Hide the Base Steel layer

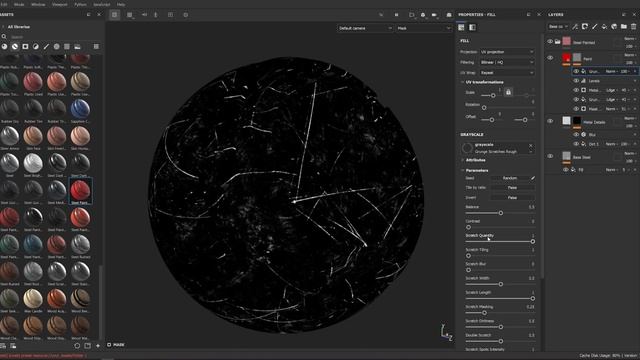550,156
